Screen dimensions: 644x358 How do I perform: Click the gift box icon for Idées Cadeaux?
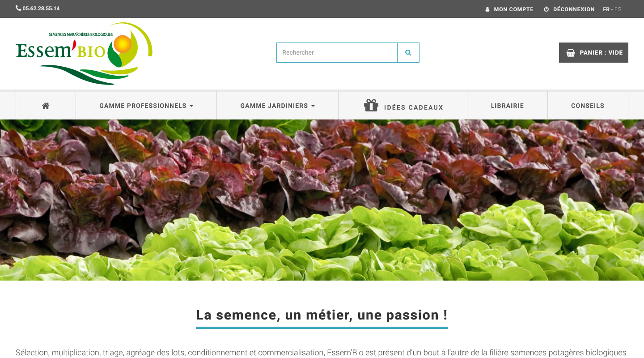coord(371,105)
